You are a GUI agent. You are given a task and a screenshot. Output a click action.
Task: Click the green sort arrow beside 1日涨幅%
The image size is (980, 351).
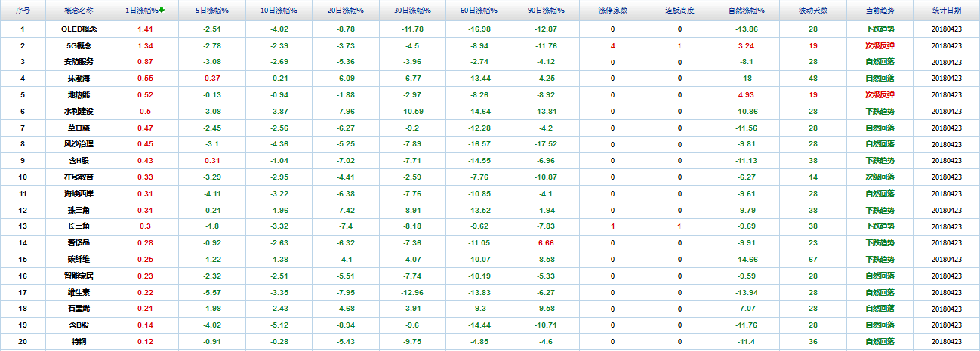162,10
